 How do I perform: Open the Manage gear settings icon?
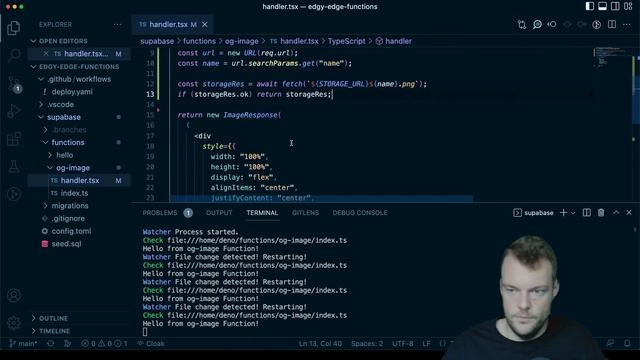pyautogui.click(x=13, y=323)
